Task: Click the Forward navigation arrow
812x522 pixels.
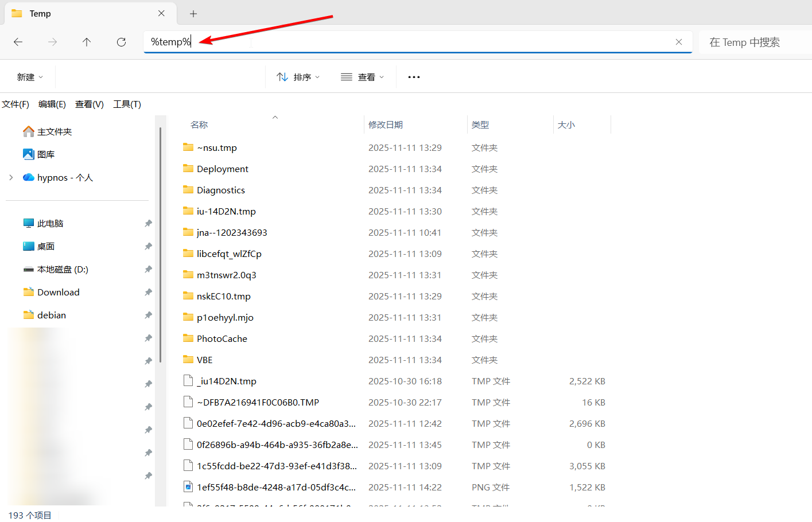Action: pos(53,42)
